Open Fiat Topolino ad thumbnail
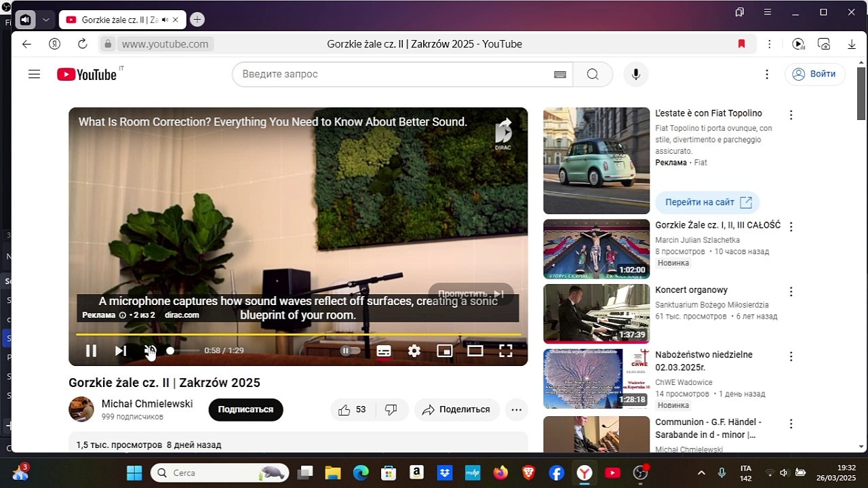Image resolution: width=868 pixels, height=488 pixels. [597, 161]
